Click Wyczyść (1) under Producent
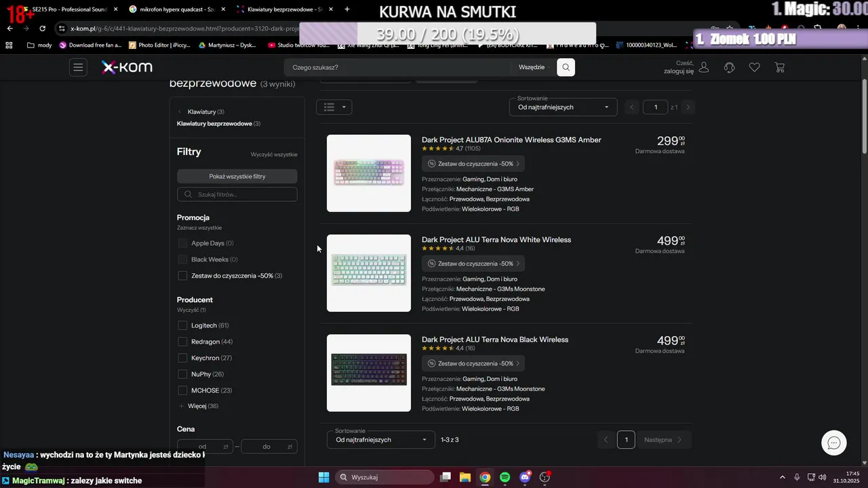Image resolution: width=868 pixels, height=488 pixels. [191, 310]
